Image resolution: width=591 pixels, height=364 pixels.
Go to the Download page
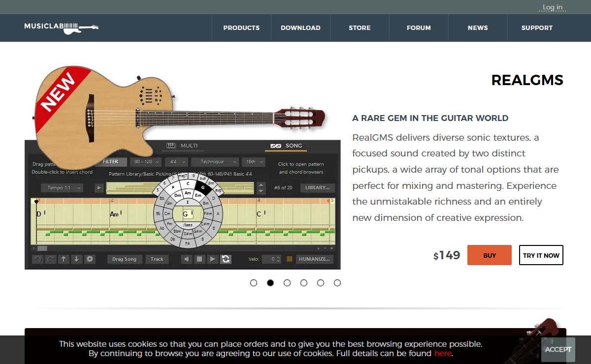pos(300,28)
